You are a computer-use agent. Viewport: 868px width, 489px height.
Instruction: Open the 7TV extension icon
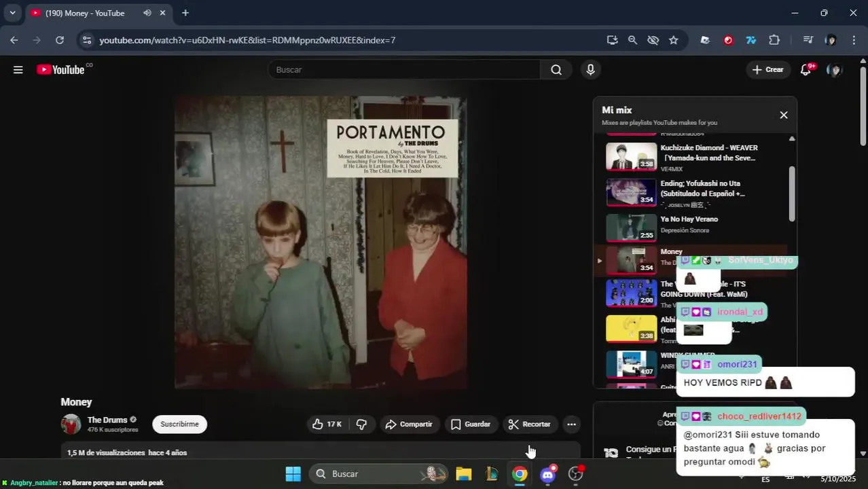(751, 40)
